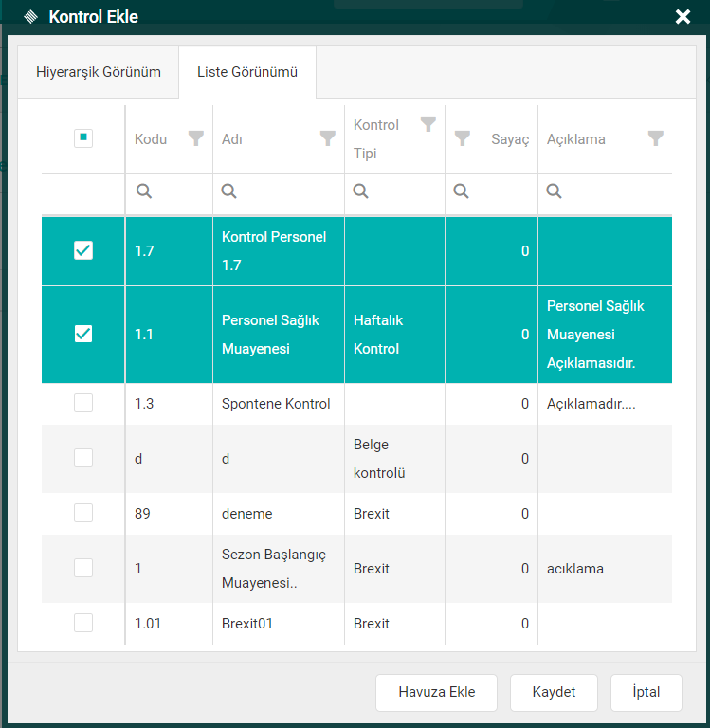Viewport: 710px width, 728px height.
Task: Open the Sayaç column filter icon
Action: (x=462, y=138)
